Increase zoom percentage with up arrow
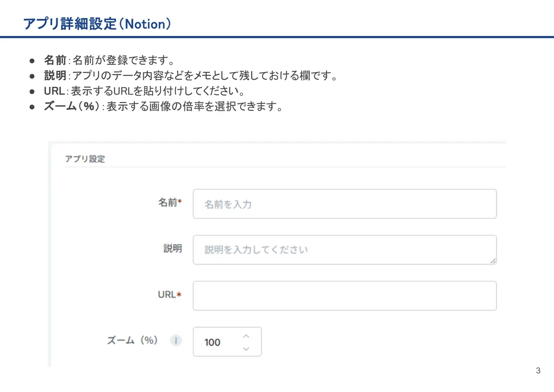The height and width of the screenshot is (392, 554). point(246,336)
